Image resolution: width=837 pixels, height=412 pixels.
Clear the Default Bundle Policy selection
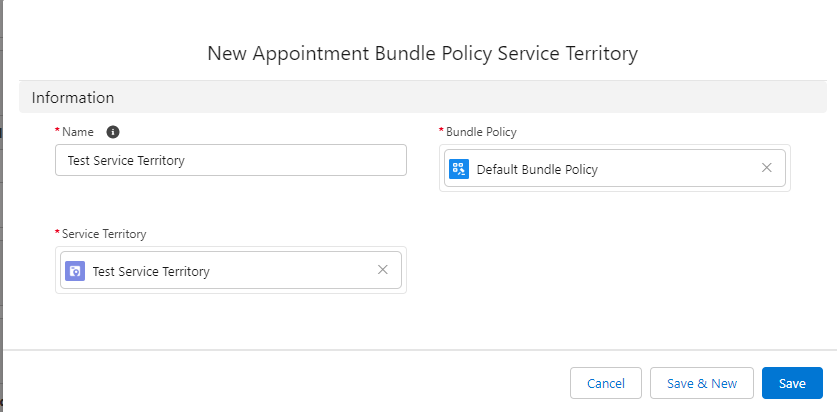tap(767, 168)
